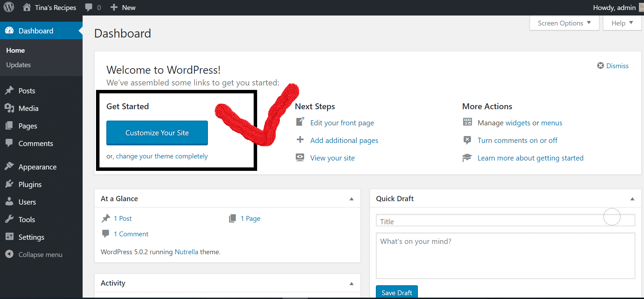
Task: Open the View your site link
Action: tap(332, 158)
